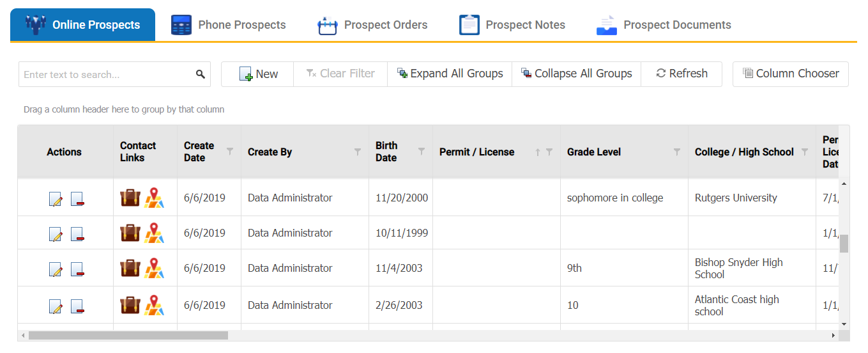Click the map pin icon for the Bishop Snyder row
Viewport: 868px width, 353px height.
pyautogui.click(x=154, y=268)
